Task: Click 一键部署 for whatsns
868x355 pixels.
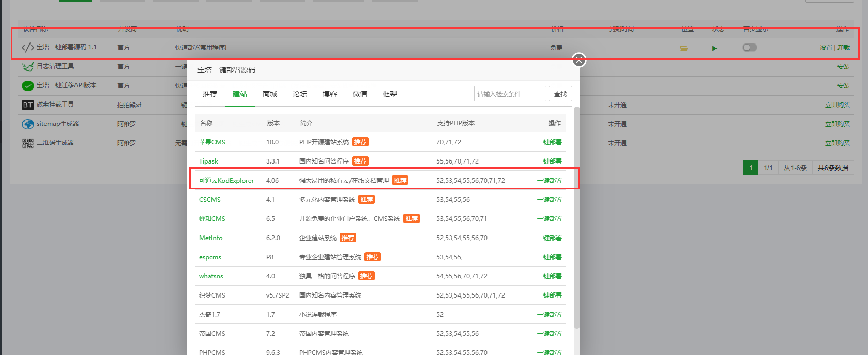Action: 550,276
